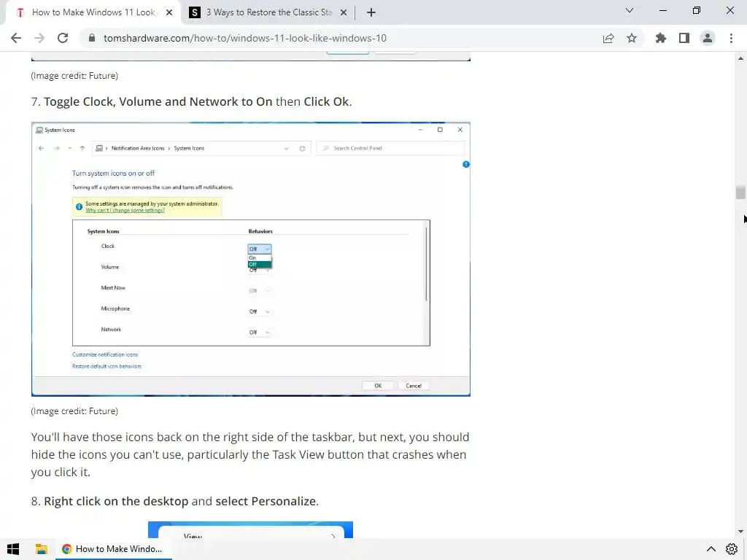Open File Explorer from taskbar
Screen dimensions: 747x560
click(x=42, y=549)
